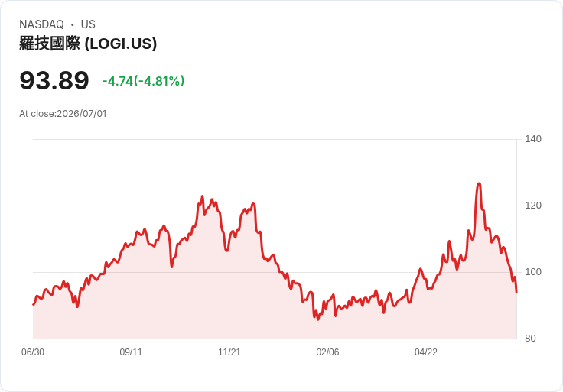Click the 09/11 x-axis date label

point(131,352)
